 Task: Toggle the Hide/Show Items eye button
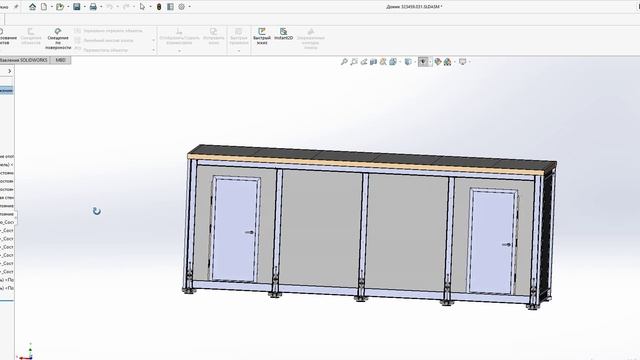[x=423, y=62]
